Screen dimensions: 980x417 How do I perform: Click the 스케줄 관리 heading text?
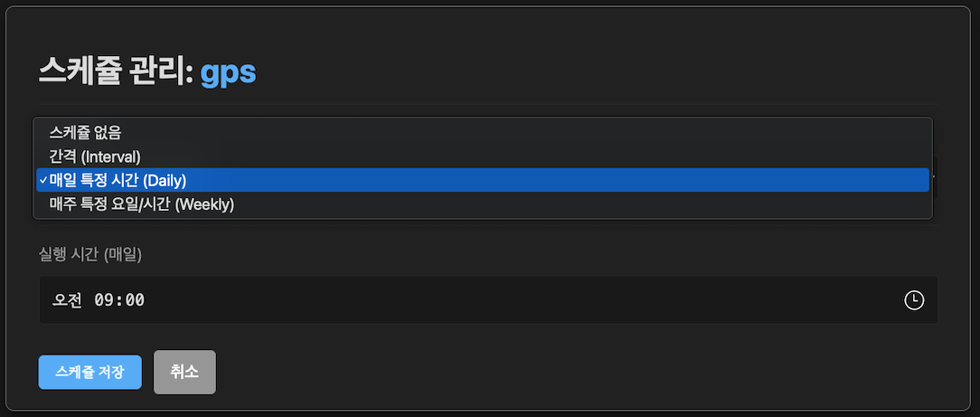click(x=116, y=72)
